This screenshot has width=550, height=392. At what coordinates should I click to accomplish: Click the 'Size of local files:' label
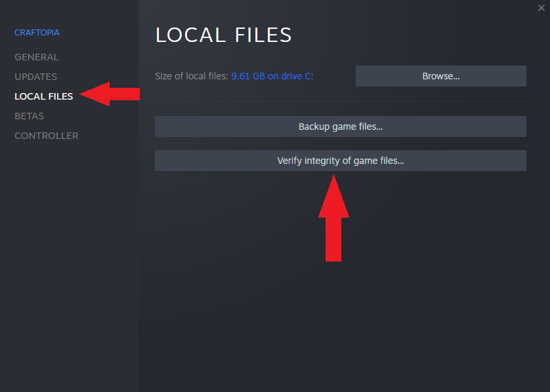pos(192,76)
